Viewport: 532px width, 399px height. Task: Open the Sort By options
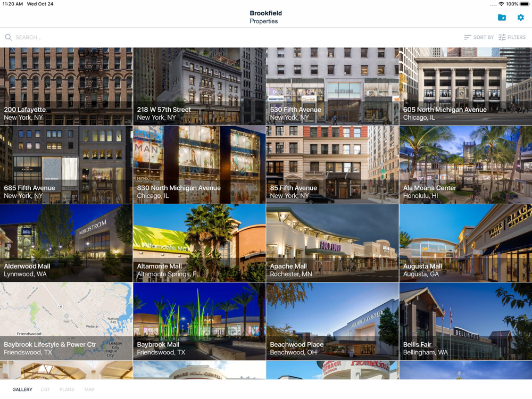pyautogui.click(x=479, y=37)
